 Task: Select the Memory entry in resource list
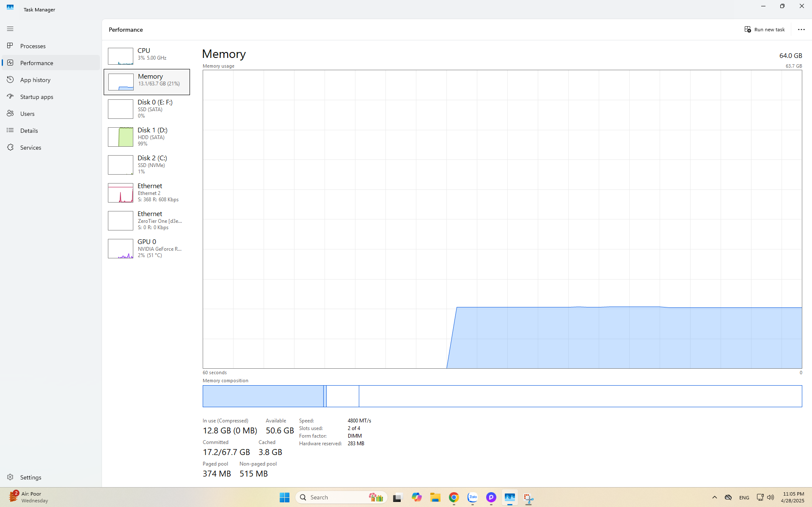[147, 82]
